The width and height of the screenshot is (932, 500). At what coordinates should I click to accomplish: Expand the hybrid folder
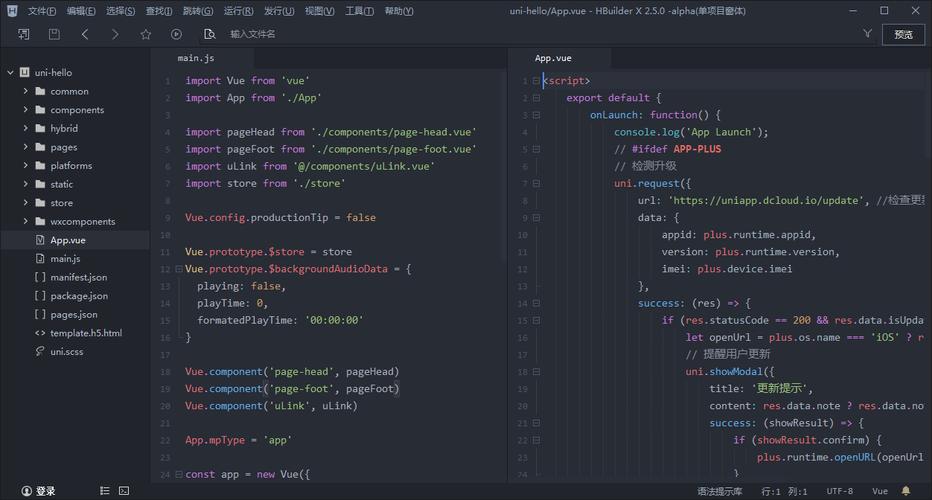tap(25, 128)
